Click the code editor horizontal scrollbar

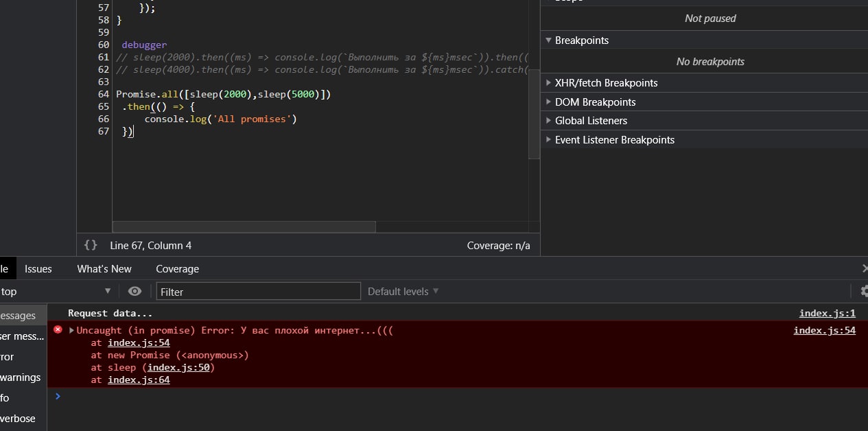point(244,226)
